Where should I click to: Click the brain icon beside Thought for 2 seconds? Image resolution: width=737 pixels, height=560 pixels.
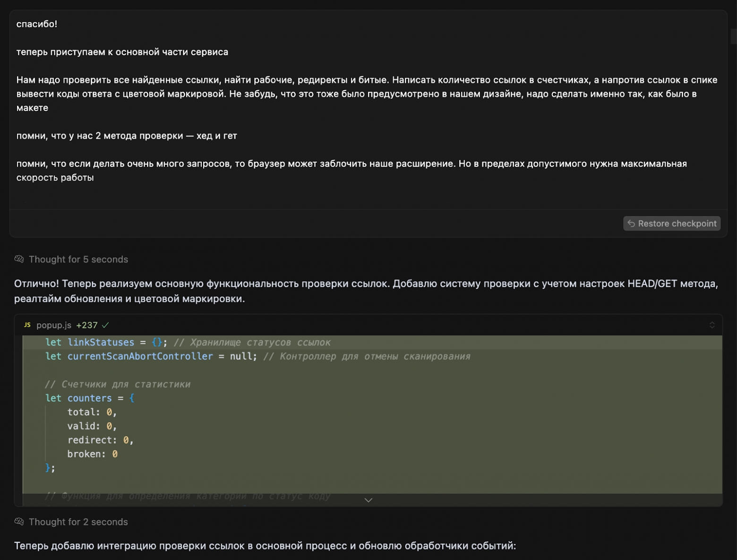[19, 522]
